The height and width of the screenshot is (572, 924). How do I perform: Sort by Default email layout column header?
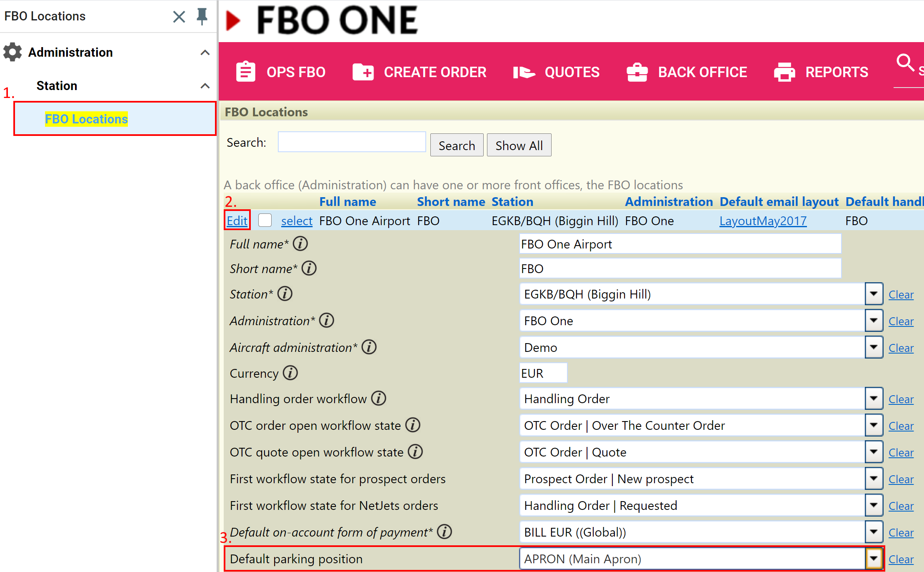(779, 202)
